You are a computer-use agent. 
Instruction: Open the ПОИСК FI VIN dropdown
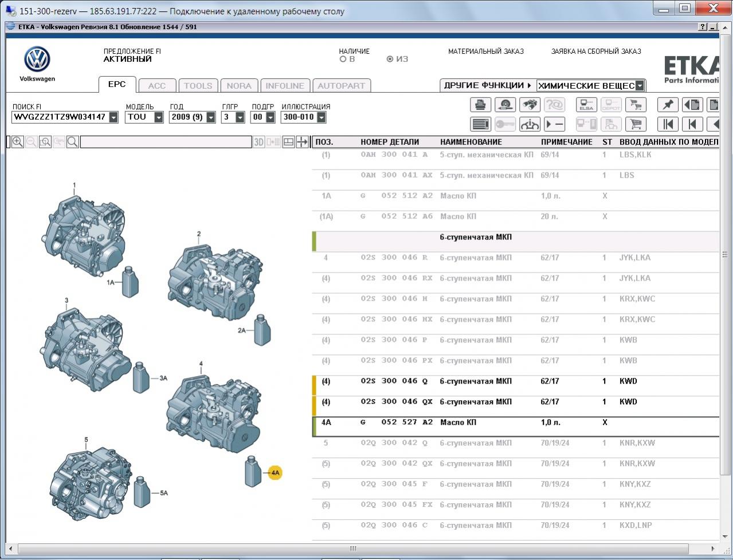coord(113,117)
